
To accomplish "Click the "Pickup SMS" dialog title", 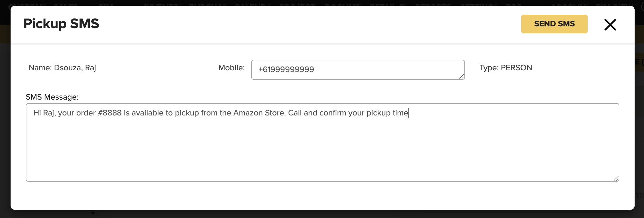I will point(61,24).
